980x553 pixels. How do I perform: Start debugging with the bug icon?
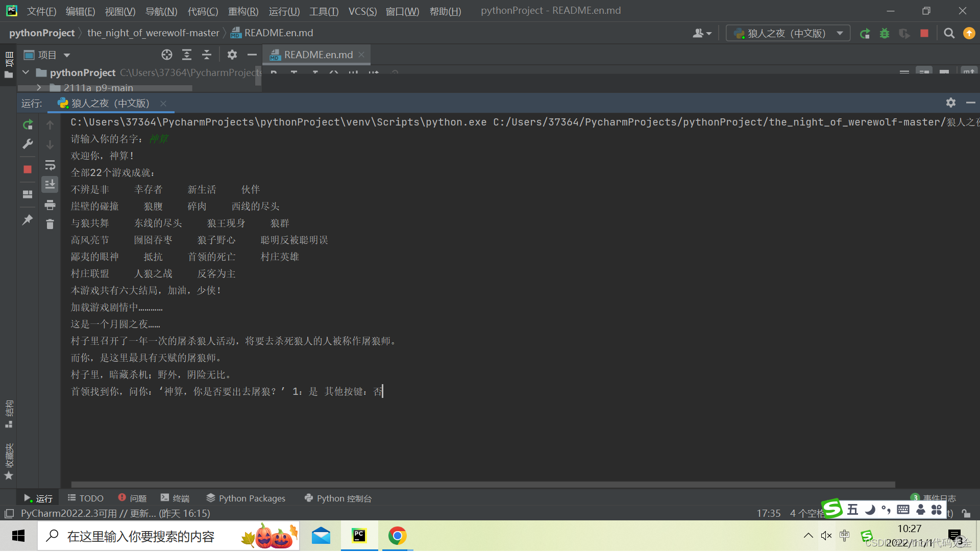click(x=885, y=34)
